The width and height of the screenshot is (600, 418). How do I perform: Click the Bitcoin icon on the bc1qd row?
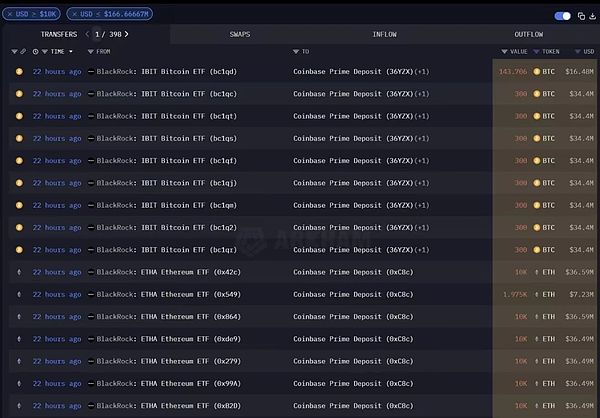point(19,72)
